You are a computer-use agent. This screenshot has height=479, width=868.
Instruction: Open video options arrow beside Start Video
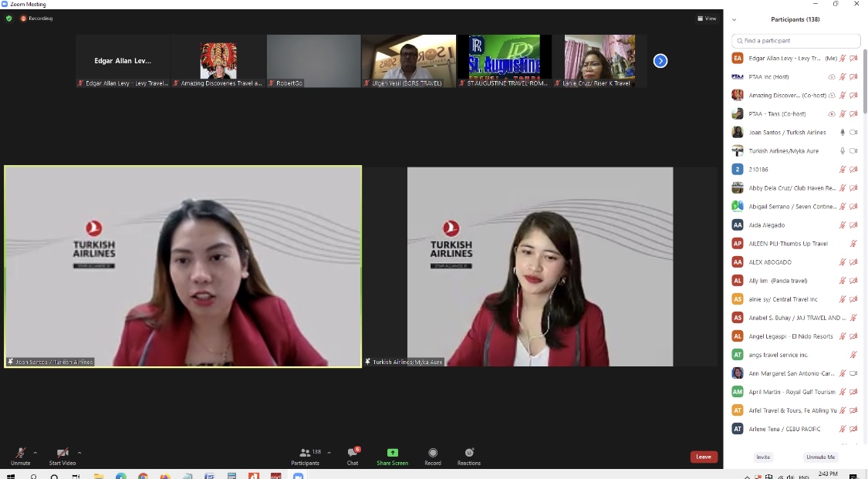[x=79, y=453]
